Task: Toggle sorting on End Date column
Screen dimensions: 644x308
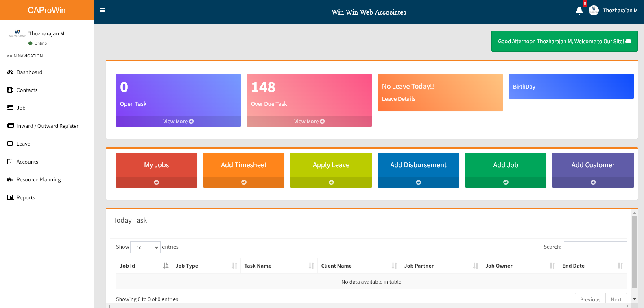Action: point(592,266)
